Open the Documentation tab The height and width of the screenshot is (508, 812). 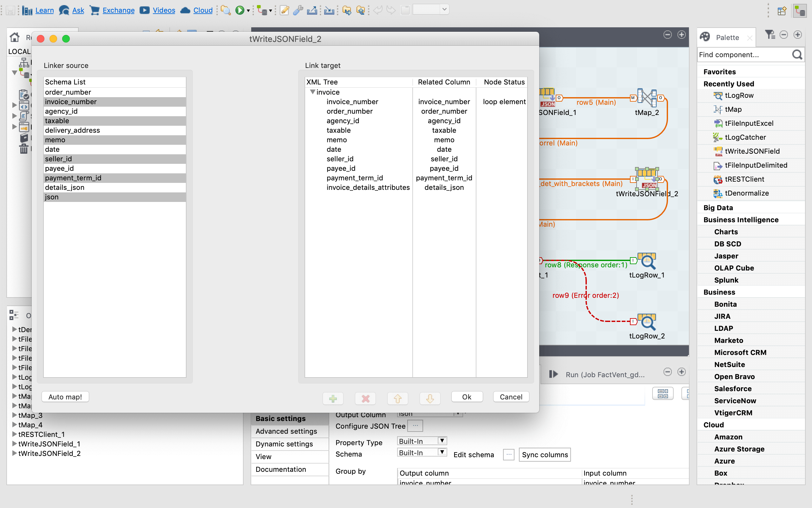pyautogui.click(x=290, y=469)
